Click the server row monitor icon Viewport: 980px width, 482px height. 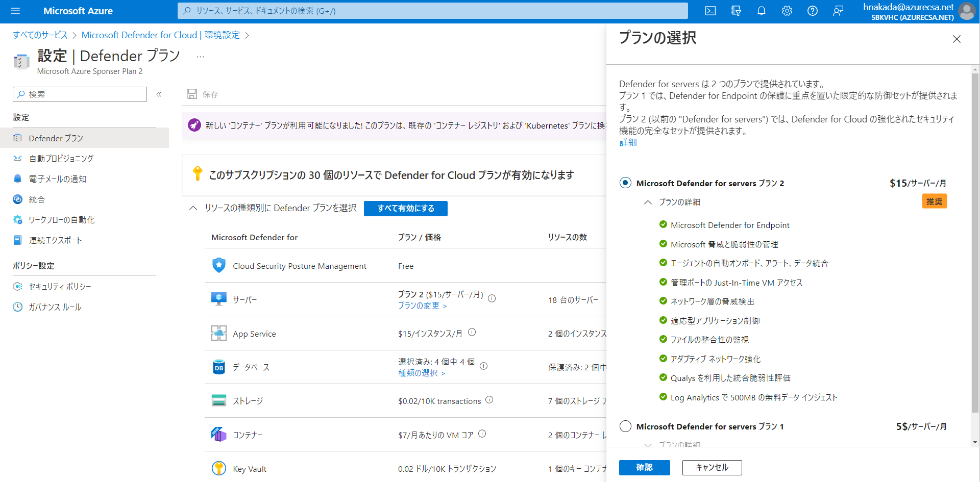click(219, 299)
